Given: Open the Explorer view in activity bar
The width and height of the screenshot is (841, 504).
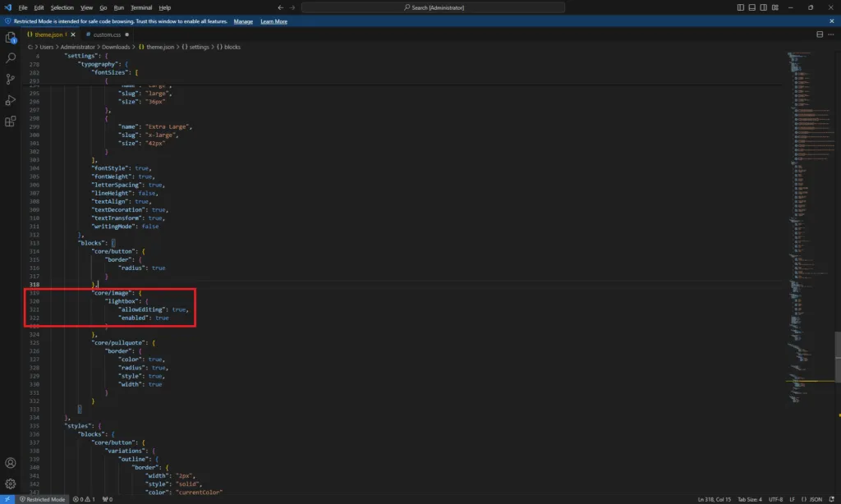Looking at the screenshot, I should [x=11, y=38].
